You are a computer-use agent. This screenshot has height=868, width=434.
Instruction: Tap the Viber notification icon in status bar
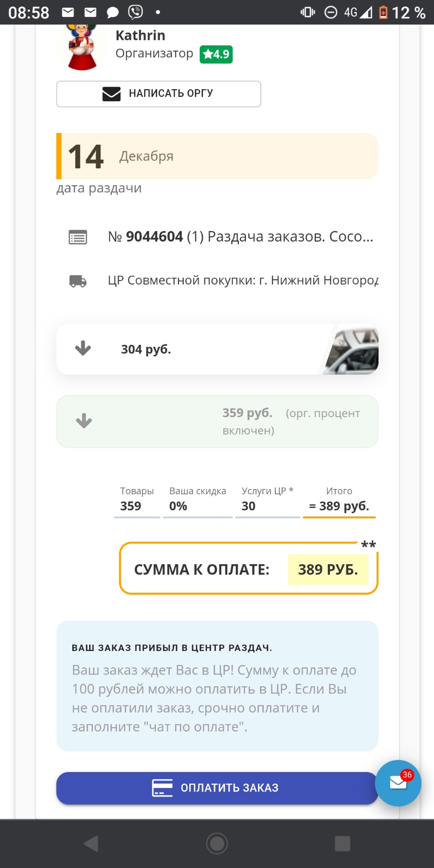(136, 12)
